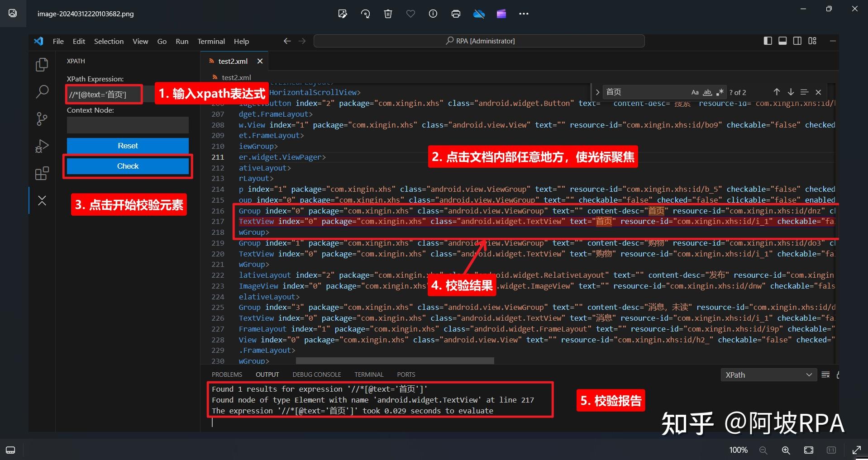Image resolution: width=868 pixels, height=460 pixels.
Task: Open more options menu in image toolbar
Action: (524, 14)
